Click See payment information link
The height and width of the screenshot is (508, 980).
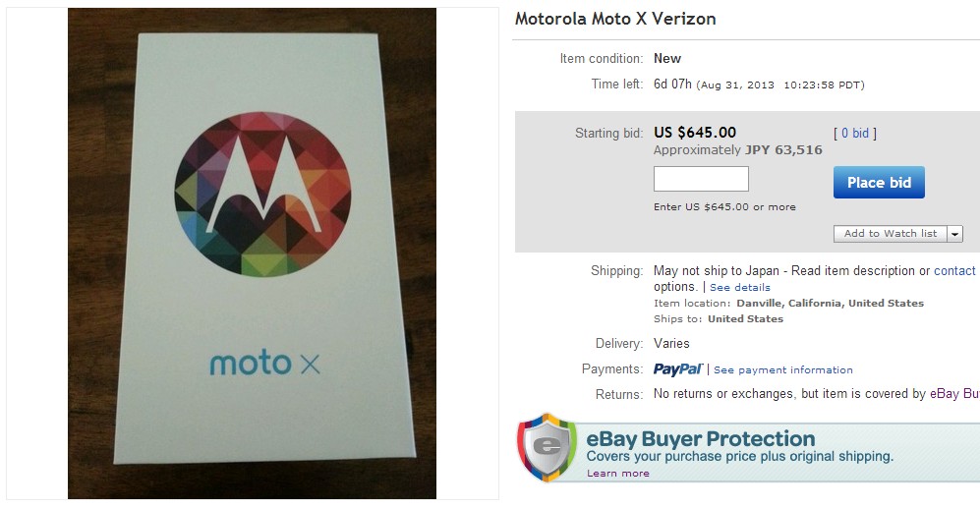point(782,370)
